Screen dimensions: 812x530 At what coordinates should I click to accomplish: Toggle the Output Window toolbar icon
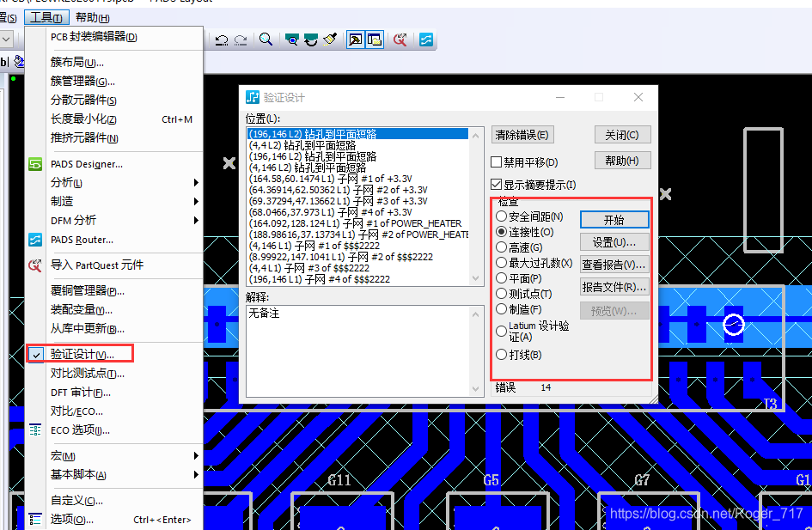pyautogui.click(x=355, y=40)
